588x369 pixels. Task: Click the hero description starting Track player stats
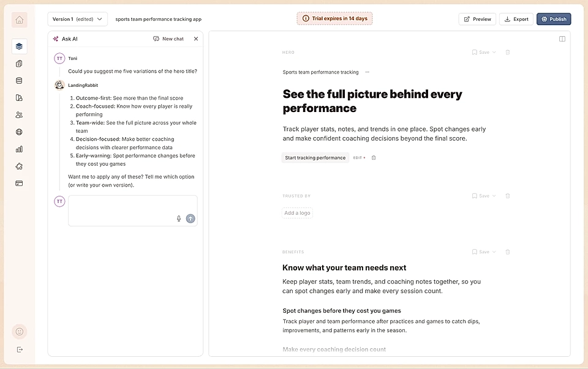pyautogui.click(x=384, y=134)
